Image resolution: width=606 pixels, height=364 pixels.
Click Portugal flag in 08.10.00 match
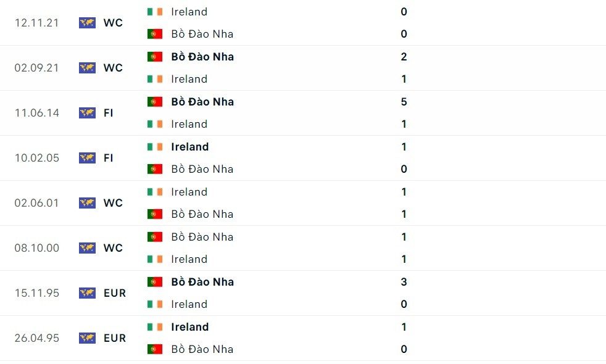pyautogui.click(x=154, y=237)
